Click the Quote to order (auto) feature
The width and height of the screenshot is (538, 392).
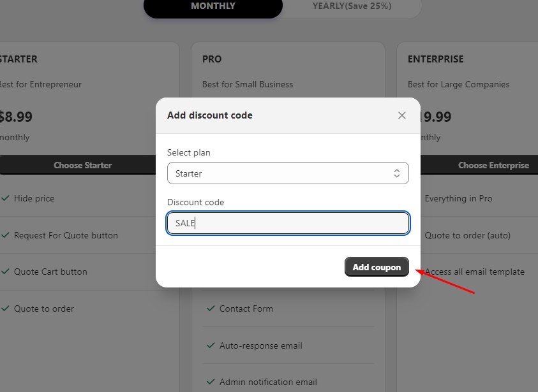pos(467,235)
